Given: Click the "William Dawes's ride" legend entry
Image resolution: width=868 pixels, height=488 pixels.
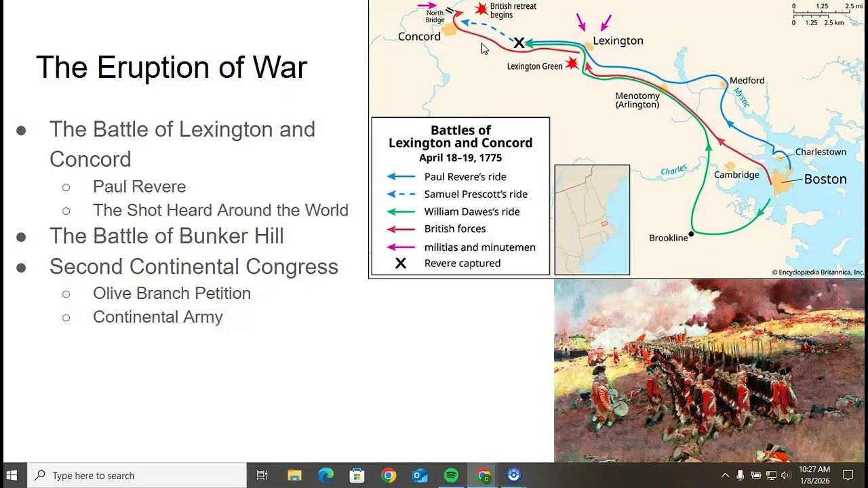Looking at the screenshot, I should pyautogui.click(x=472, y=211).
